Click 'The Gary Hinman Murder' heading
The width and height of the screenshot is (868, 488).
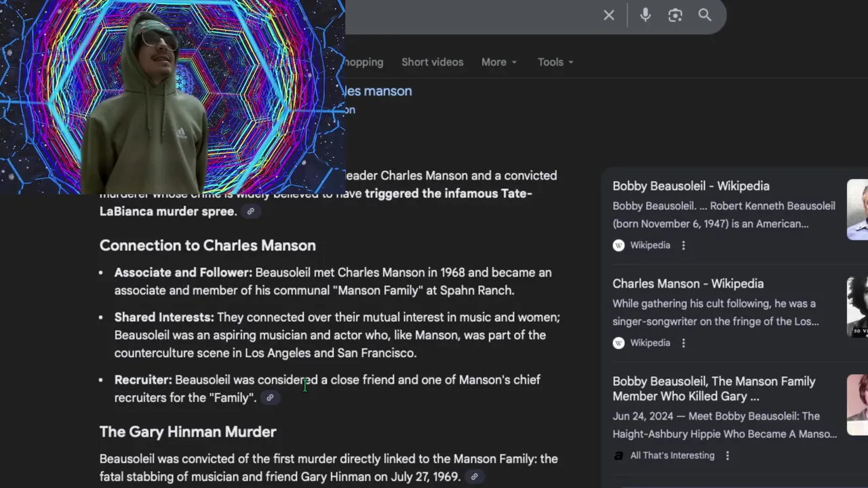tap(188, 432)
